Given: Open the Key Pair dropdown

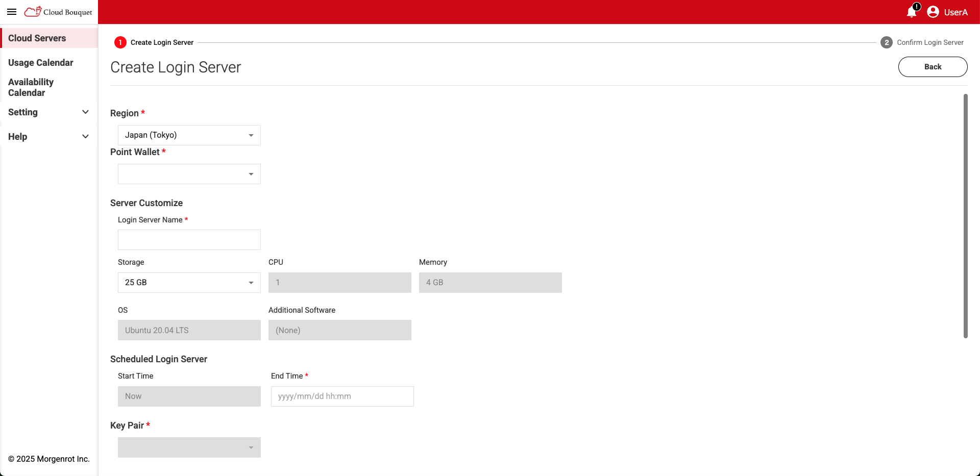Looking at the screenshot, I should point(189,447).
